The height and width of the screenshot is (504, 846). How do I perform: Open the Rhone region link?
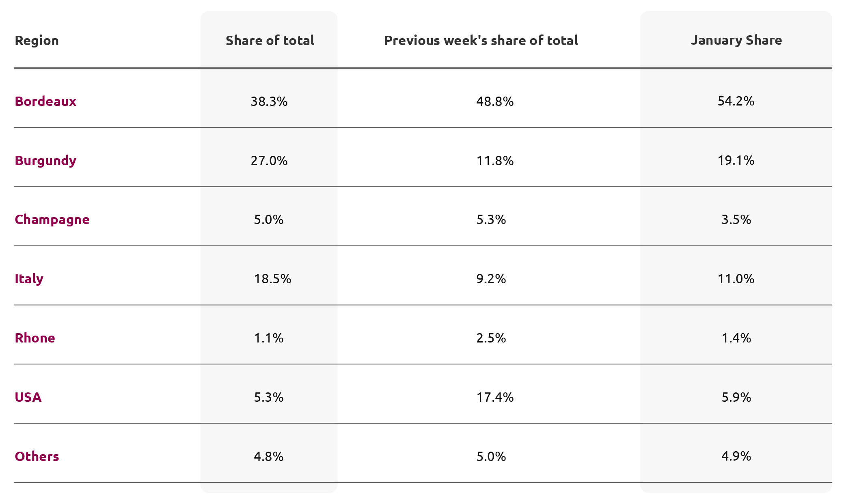click(35, 338)
